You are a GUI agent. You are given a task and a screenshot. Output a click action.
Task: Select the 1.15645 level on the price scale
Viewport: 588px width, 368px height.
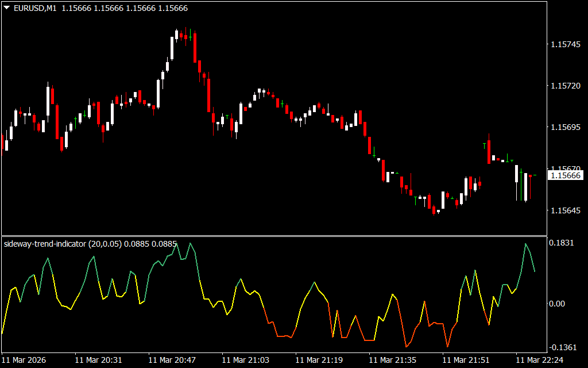click(x=566, y=210)
